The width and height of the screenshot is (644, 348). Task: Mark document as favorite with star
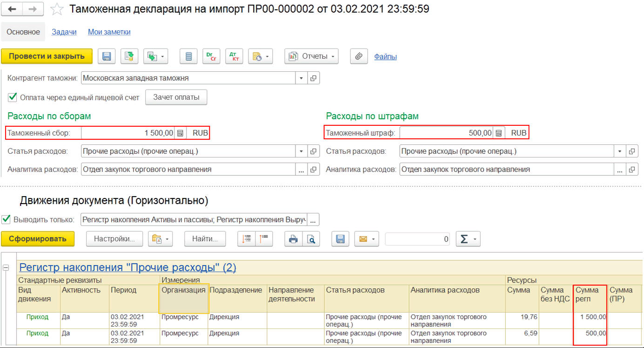pos(57,9)
